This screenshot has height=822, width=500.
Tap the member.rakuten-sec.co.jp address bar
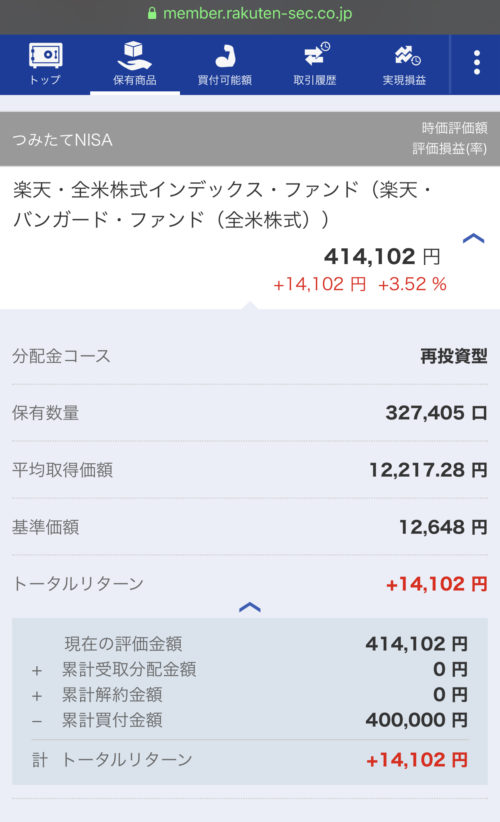[250, 14]
